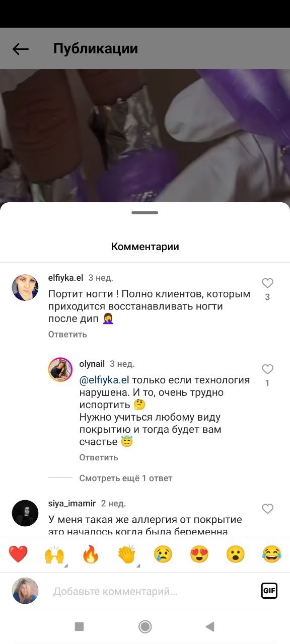Tap the Android home navigation button
The width and height of the screenshot is (290, 644).
click(x=145, y=626)
